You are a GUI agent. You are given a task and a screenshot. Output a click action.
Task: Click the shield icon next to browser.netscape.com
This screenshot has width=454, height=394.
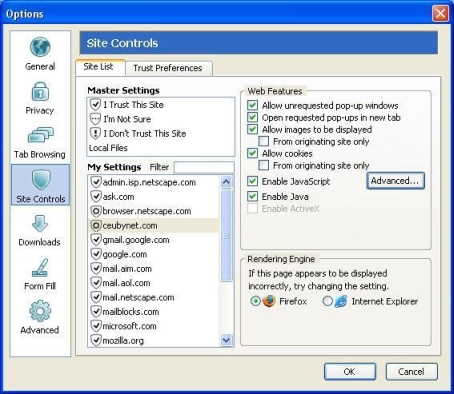(96, 211)
